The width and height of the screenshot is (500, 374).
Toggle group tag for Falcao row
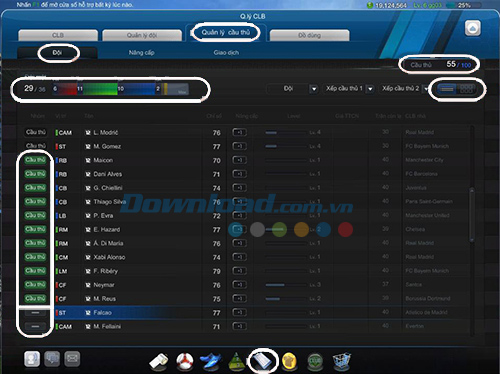(x=35, y=313)
